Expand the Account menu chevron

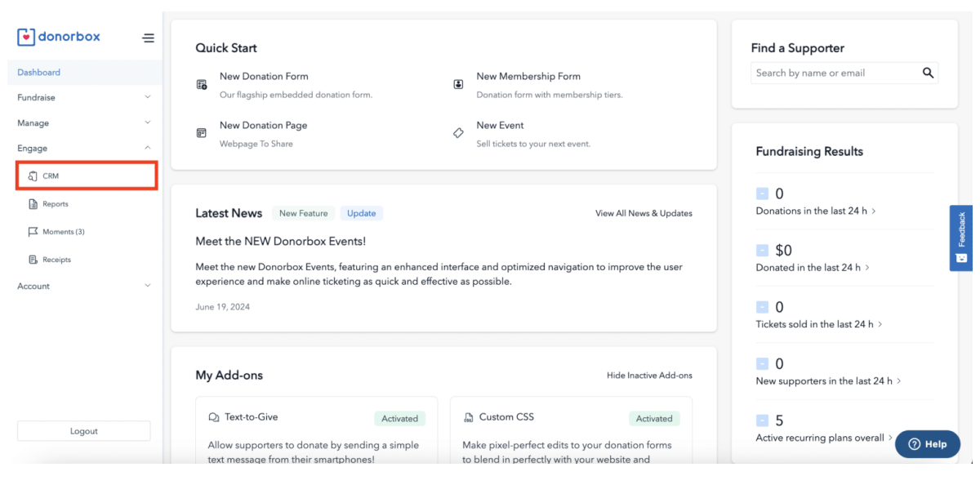(148, 286)
